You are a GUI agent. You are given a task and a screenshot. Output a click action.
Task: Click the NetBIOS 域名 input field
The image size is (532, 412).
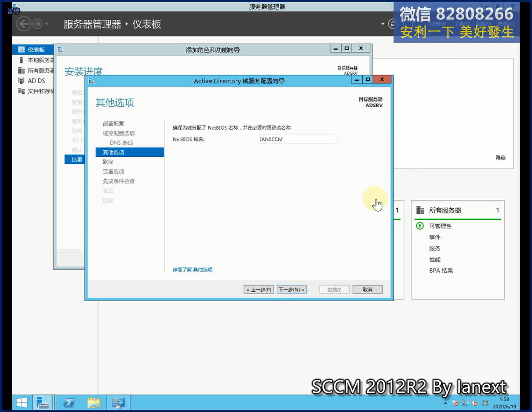[x=298, y=139]
